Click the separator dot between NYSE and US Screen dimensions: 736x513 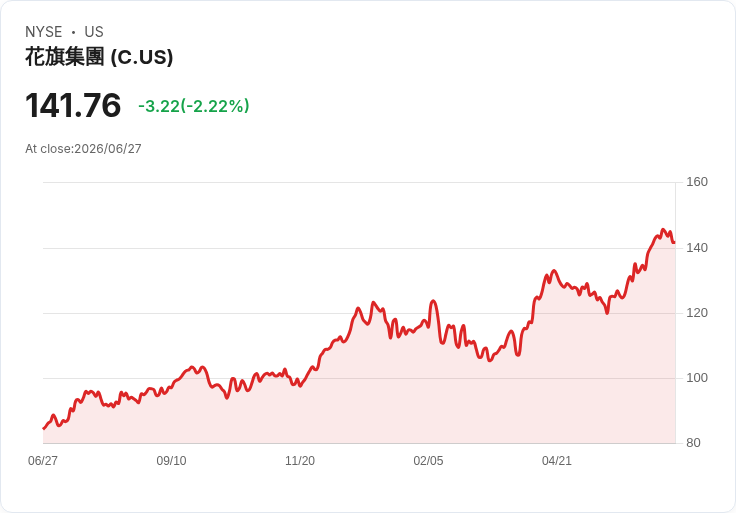73,32
